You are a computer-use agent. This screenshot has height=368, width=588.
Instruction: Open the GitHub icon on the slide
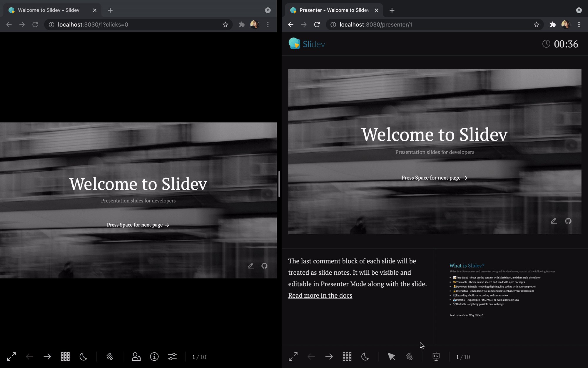pyautogui.click(x=264, y=266)
